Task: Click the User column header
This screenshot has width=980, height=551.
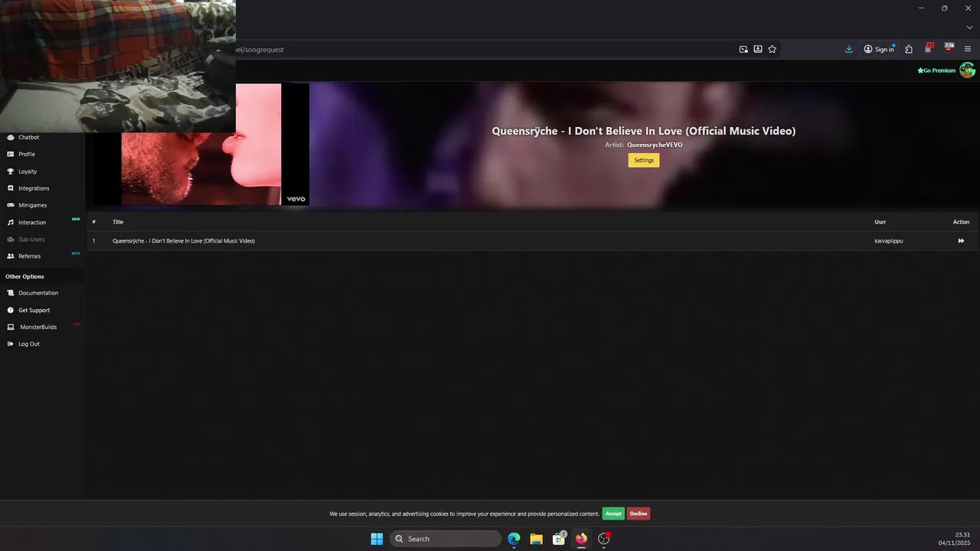Action: 880,222
